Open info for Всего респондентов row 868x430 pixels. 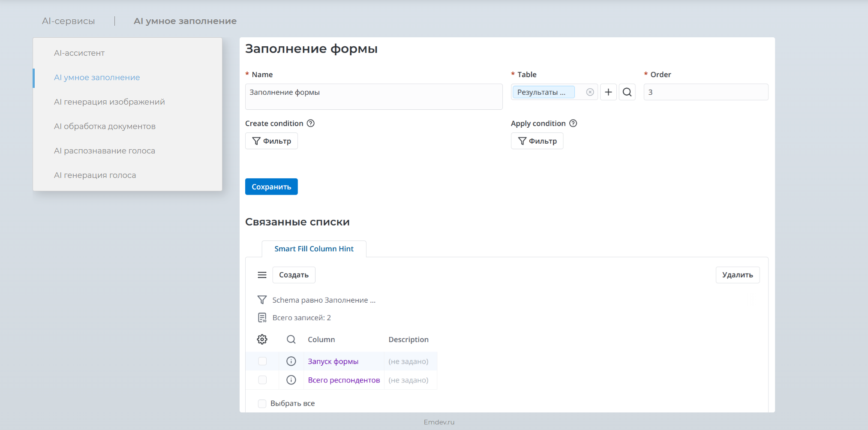(291, 380)
